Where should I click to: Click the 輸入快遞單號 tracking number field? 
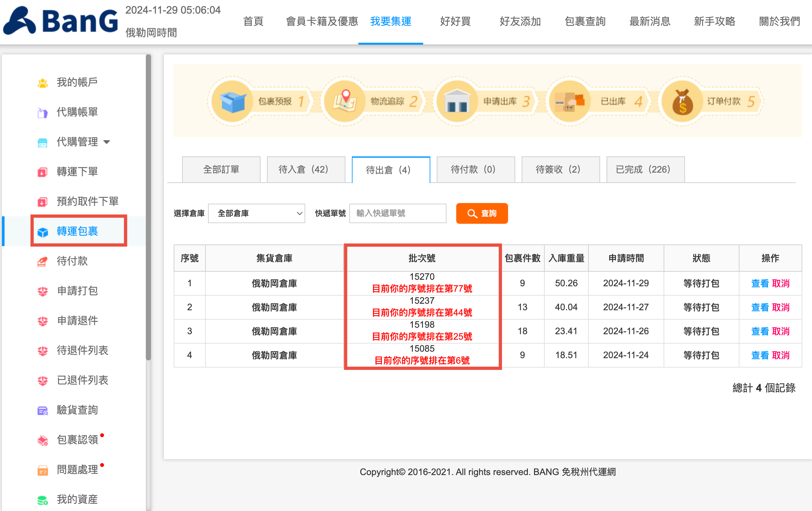coord(397,213)
